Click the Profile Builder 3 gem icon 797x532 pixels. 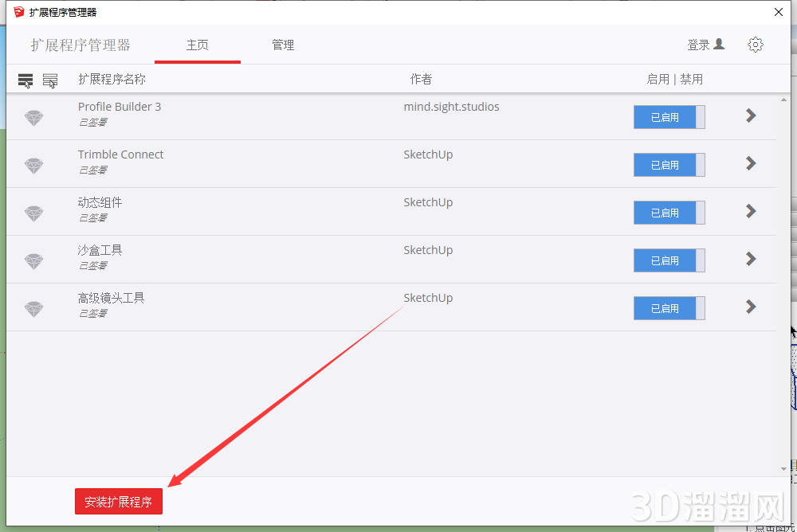[33, 118]
